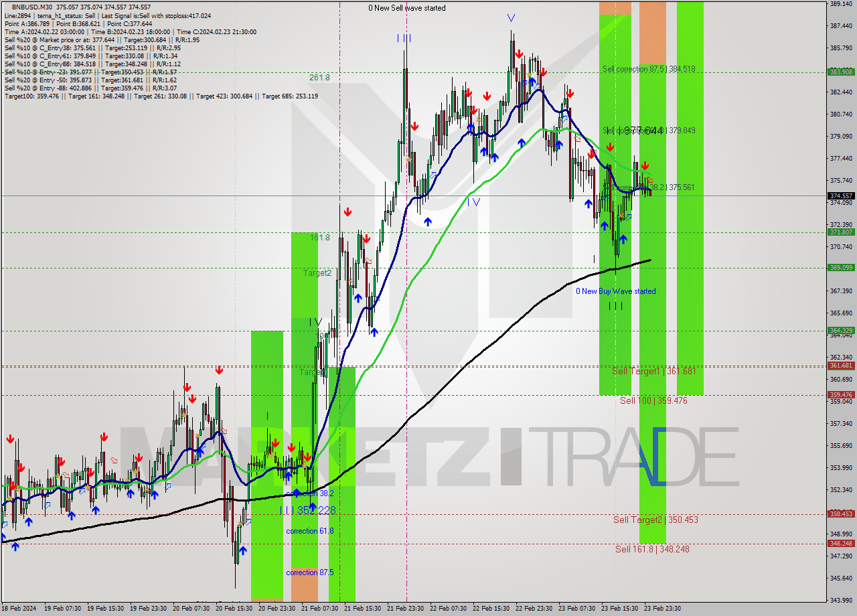Viewport: 857px width, 616px height.
Task: Click the '0 New Buy Wave started' label
Action: [x=616, y=291]
